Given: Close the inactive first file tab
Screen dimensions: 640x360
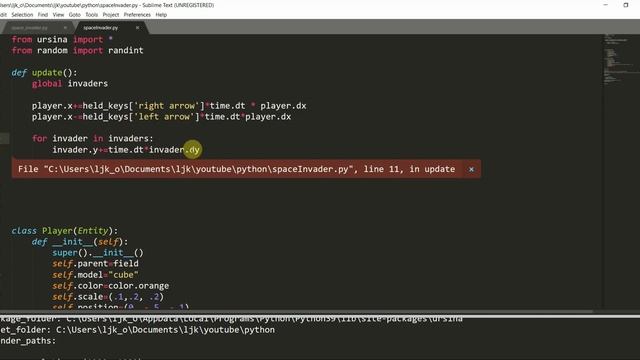Looking at the screenshot, I should tap(65, 28).
